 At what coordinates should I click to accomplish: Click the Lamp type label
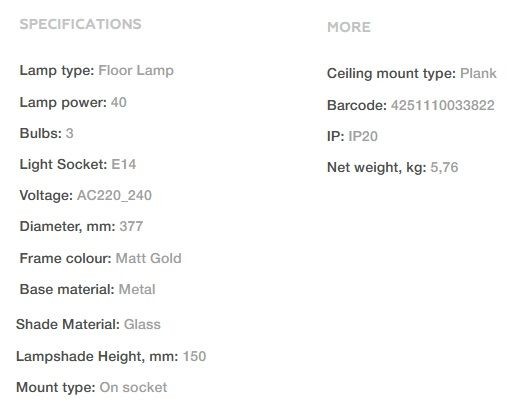coord(57,71)
